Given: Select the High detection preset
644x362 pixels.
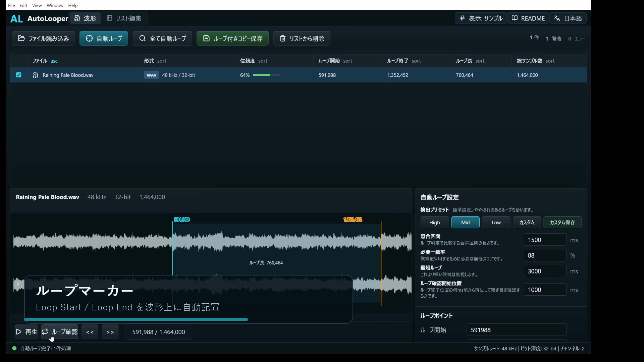Looking at the screenshot, I should [x=435, y=223].
